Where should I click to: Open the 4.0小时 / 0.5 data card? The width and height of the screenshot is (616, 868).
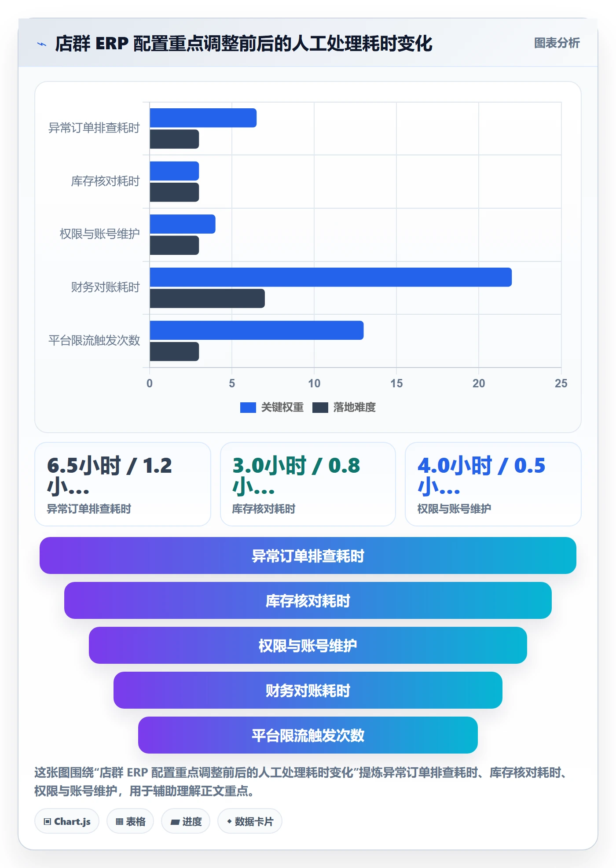click(493, 484)
